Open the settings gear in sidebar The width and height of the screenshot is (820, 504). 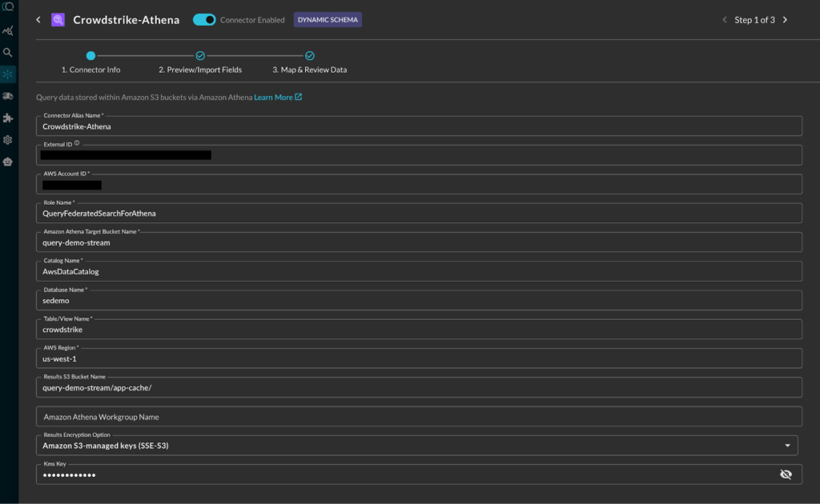click(x=8, y=139)
